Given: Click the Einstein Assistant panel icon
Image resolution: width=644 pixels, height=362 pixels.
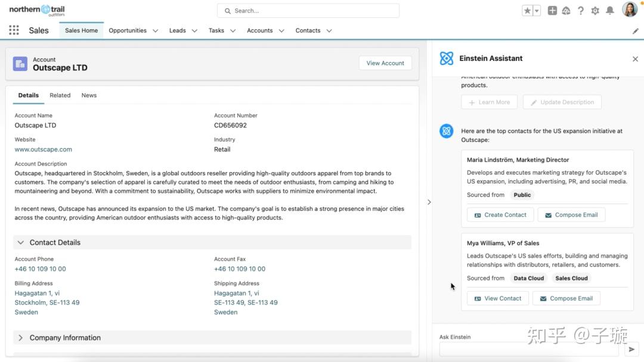Looking at the screenshot, I should [446, 58].
